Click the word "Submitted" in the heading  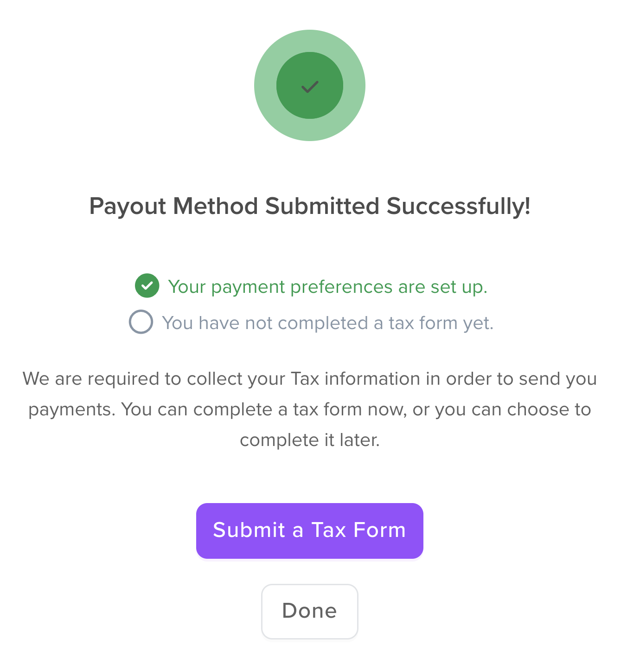pyautogui.click(x=322, y=207)
